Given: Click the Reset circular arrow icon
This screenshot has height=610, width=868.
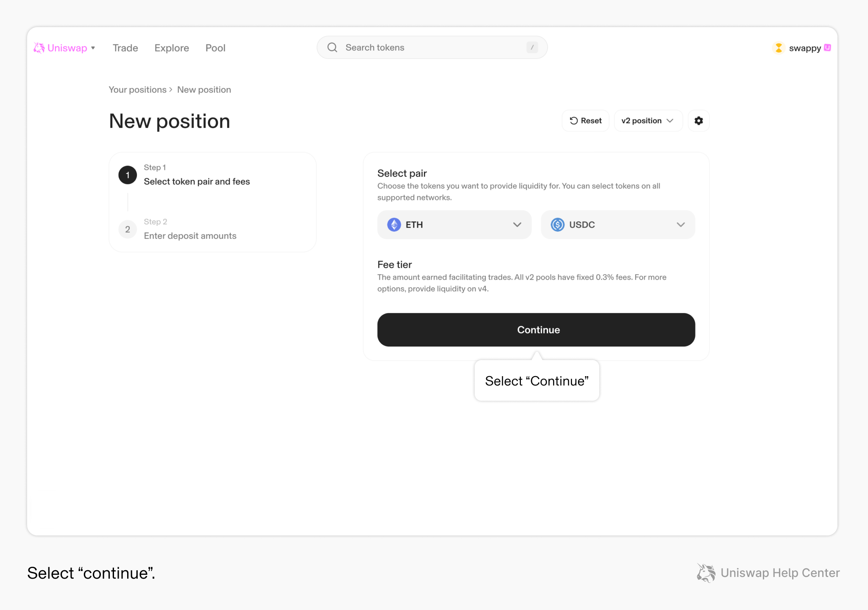Looking at the screenshot, I should click(574, 121).
